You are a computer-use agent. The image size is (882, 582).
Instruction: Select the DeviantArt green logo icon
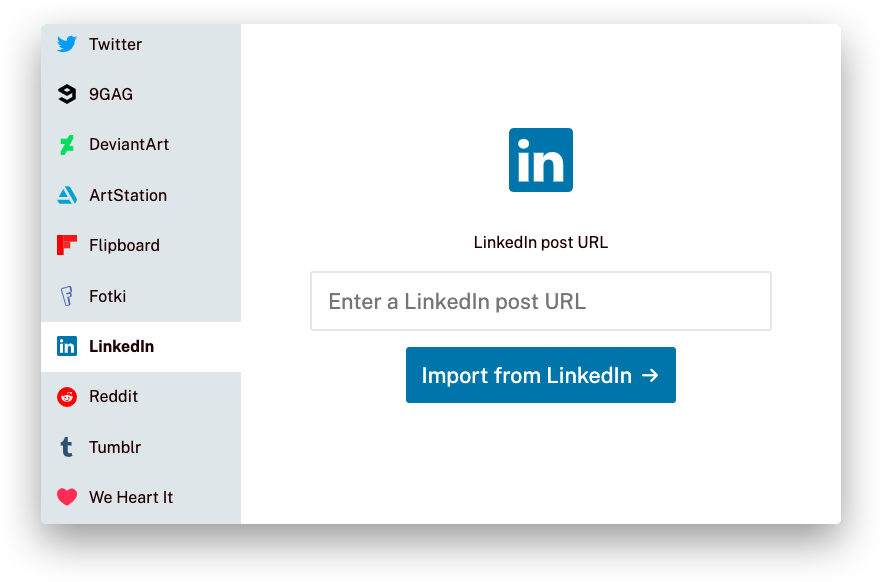66,145
